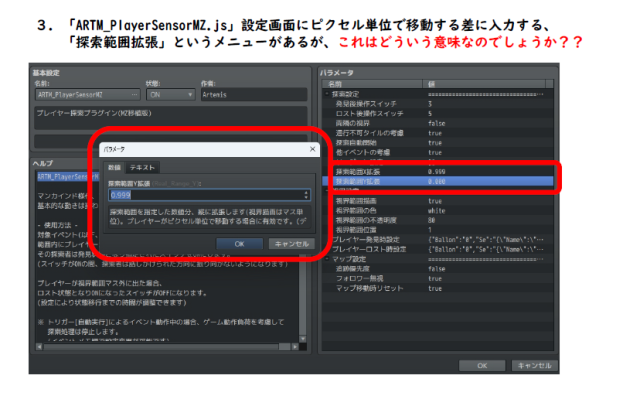Screen dimensions: 640x406
Task: Click the 値 column header in the parameter list
Action: [484, 84]
